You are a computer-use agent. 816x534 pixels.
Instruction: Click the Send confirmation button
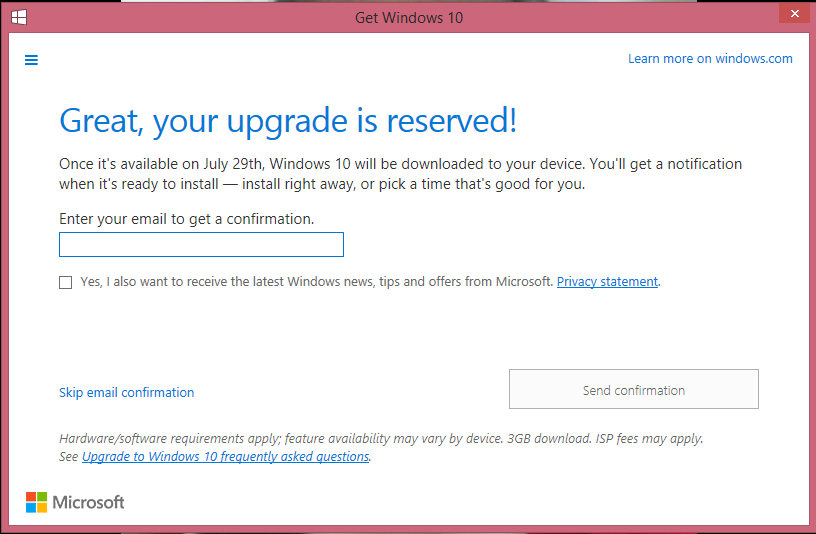point(634,389)
